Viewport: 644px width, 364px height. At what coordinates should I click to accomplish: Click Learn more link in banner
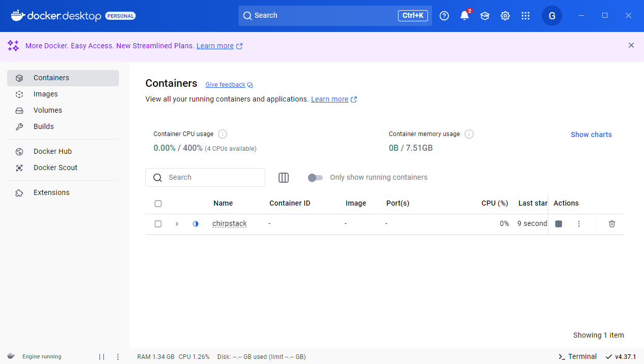[x=215, y=46]
